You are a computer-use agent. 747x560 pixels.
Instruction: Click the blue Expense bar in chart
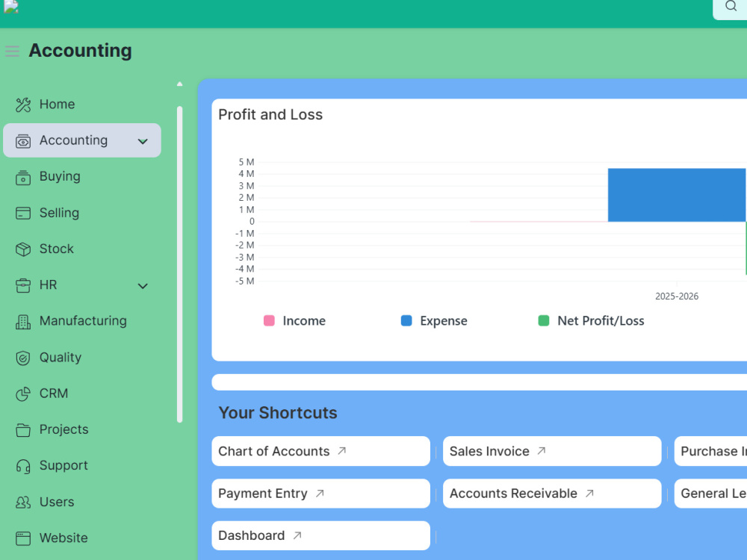[x=677, y=195]
